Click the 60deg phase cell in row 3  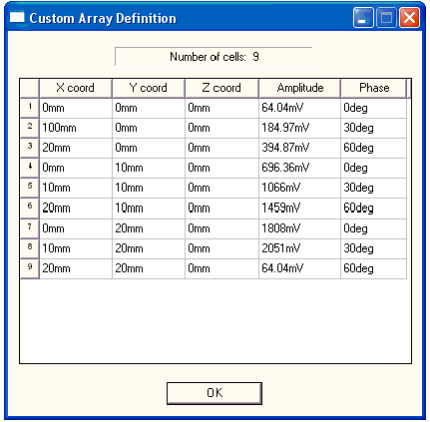pyautogui.click(x=373, y=148)
